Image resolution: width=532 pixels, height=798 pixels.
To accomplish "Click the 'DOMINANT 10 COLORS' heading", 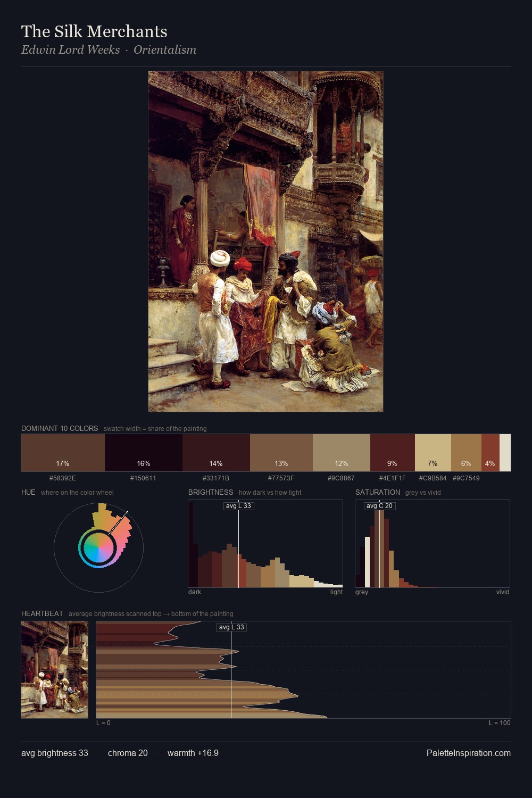I will (x=60, y=428).
